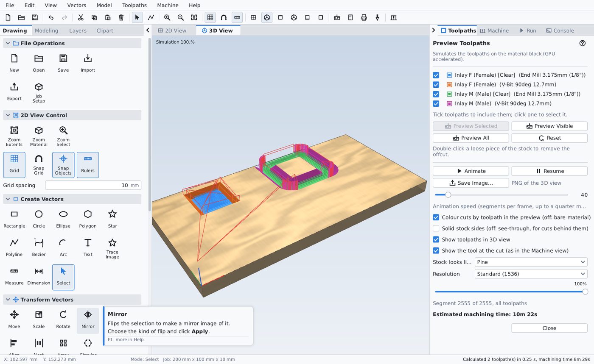Untick the Inlay M (Male) [Clear] toolpath checkbox
The image size is (594, 364).
[x=436, y=94]
